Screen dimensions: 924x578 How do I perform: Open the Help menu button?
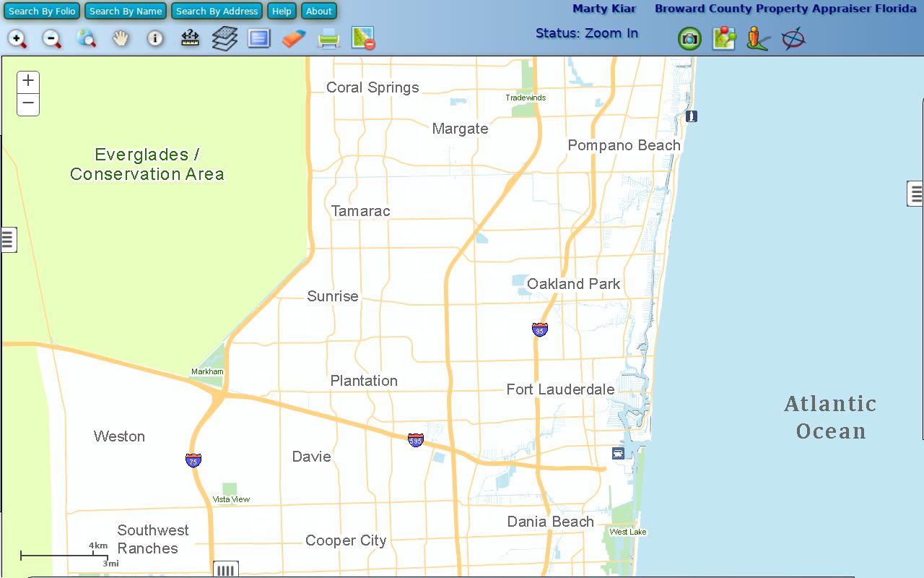(x=282, y=11)
